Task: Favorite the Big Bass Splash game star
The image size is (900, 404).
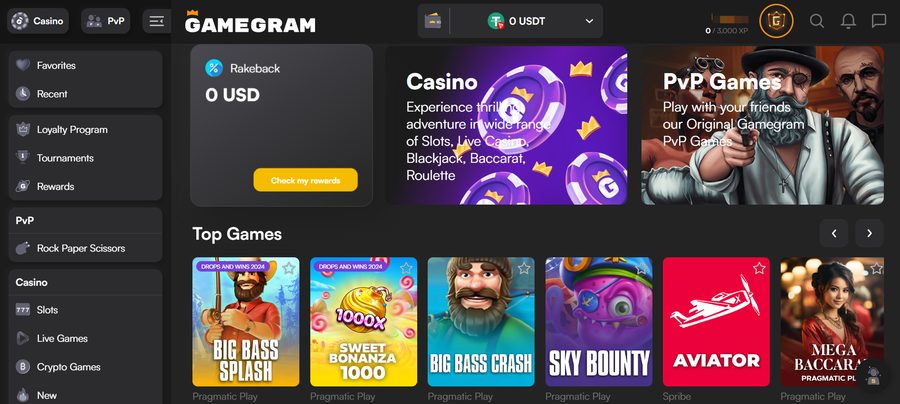Action: pyautogui.click(x=289, y=268)
